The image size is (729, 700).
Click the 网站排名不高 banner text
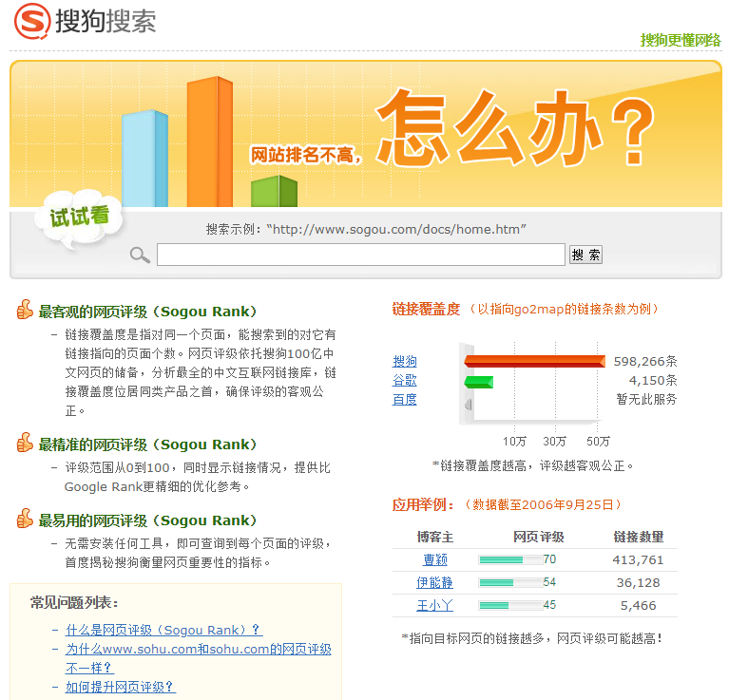tap(306, 155)
